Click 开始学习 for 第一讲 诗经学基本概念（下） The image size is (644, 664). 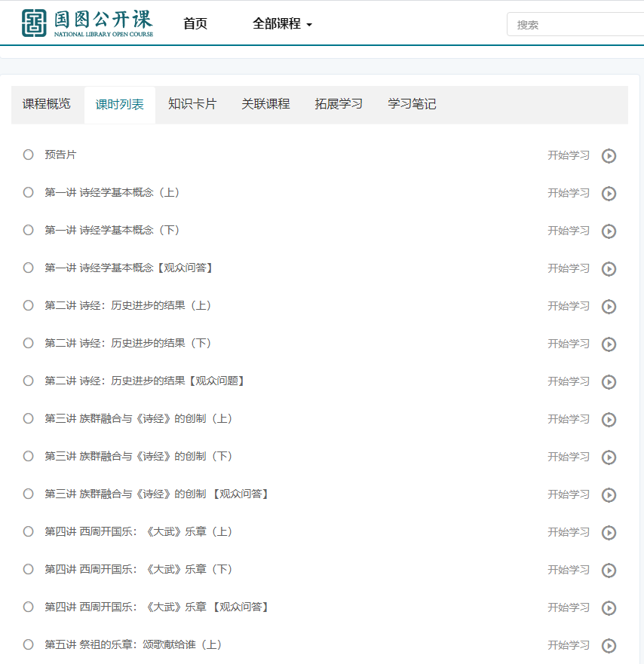[x=569, y=231]
